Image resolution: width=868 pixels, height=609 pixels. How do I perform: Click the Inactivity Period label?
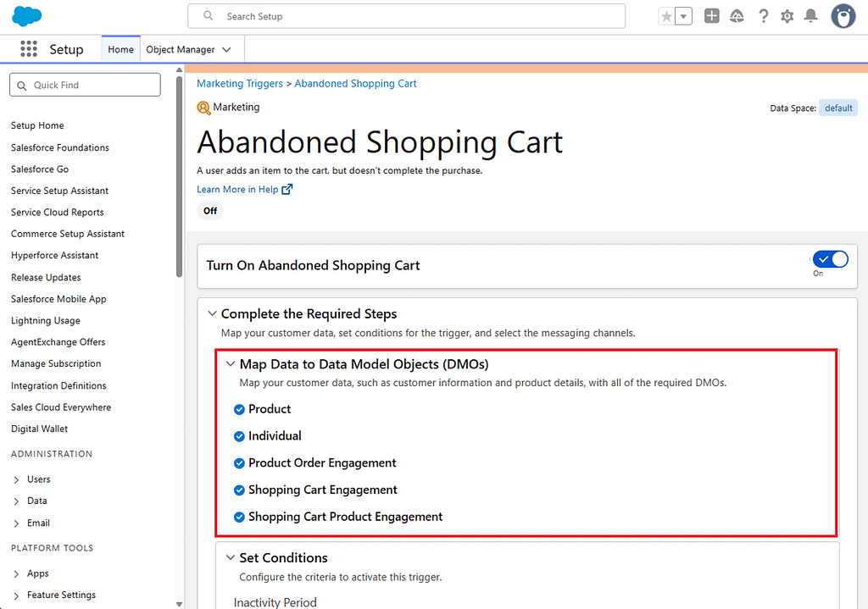click(x=275, y=602)
